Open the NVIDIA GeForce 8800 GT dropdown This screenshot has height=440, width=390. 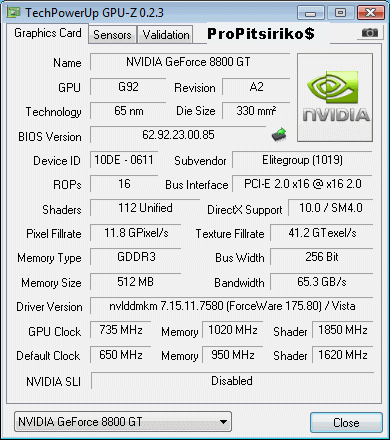click(x=123, y=422)
